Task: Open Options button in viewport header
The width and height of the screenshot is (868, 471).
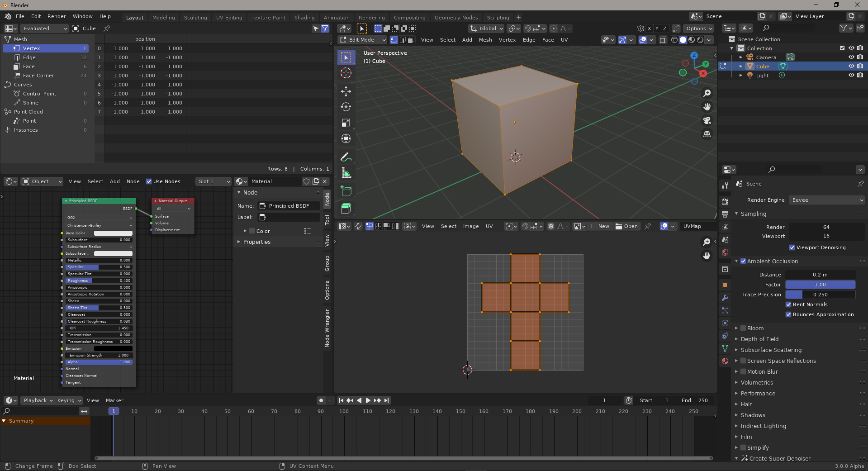Action: pyautogui.click(x=699, y=29)
